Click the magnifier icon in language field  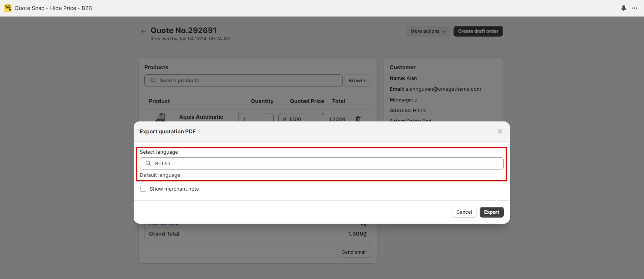tap(148, 163)
